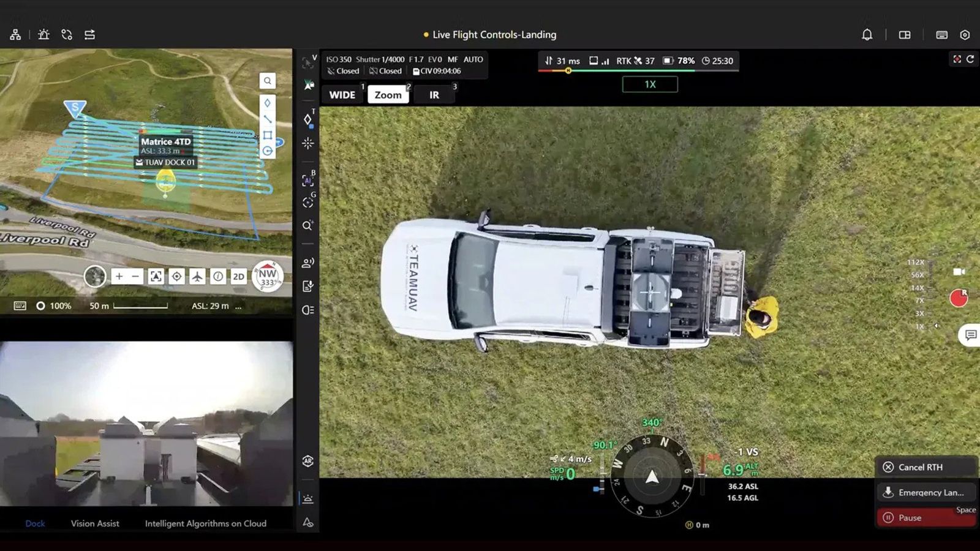This screenshot has height=551, width=980.
Task: Select the line drawing tool on map
Action: click(x=268, y=119)
